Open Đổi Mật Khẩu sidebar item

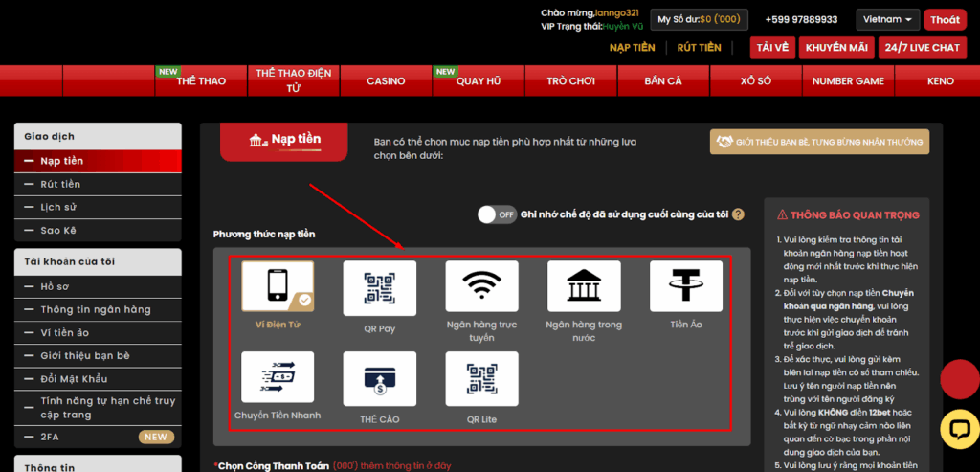99,379
